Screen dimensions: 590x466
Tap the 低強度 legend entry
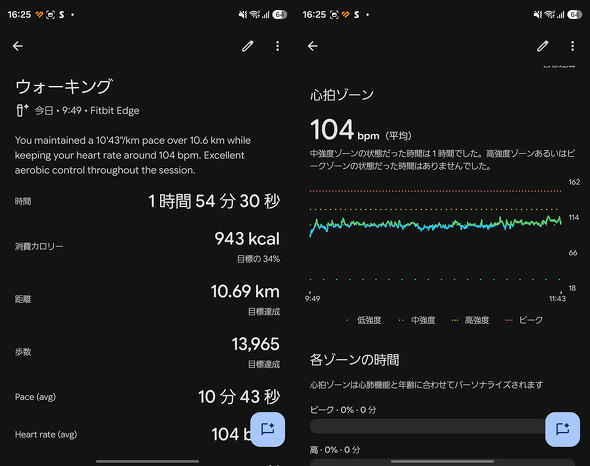click(x=364, y=320)
